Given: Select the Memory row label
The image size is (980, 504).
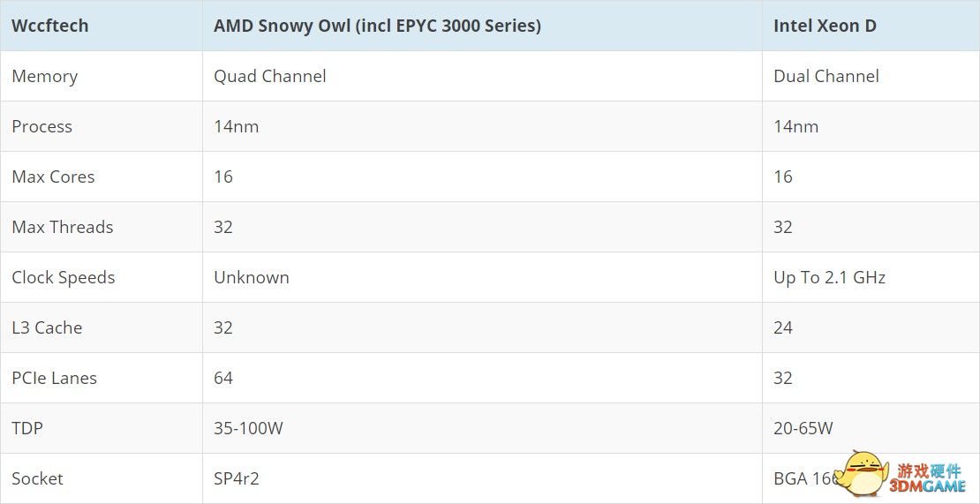Looking at the screenshot, I should click(x=45, y=76).
